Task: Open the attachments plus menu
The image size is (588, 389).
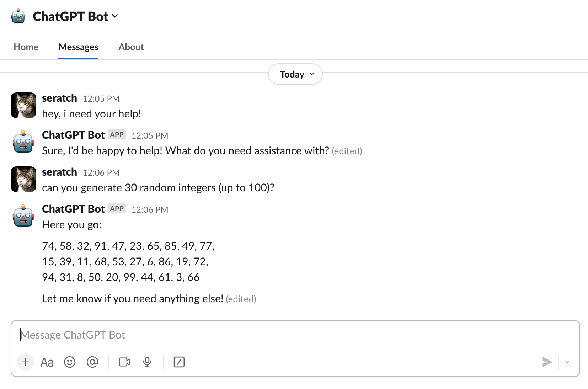Action: (x=25, y=362)
